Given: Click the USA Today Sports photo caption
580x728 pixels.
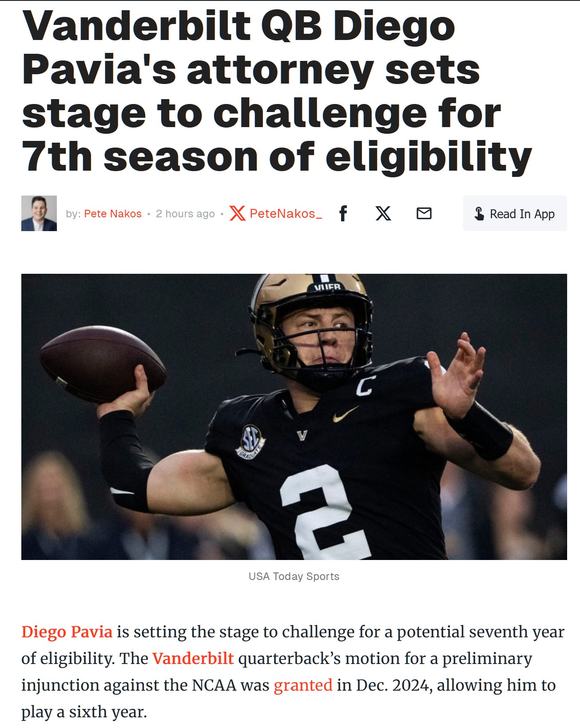Looking at the screenshot, I should (294, 576).
